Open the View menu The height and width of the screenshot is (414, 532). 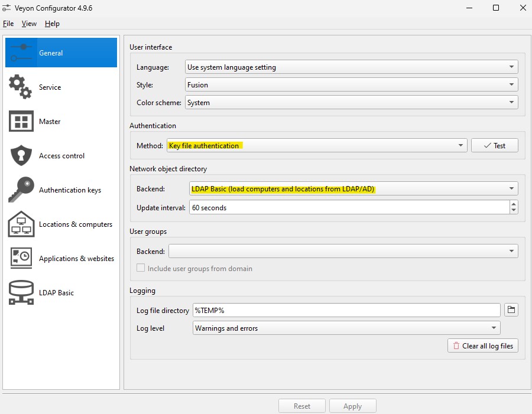pos(29,24)
